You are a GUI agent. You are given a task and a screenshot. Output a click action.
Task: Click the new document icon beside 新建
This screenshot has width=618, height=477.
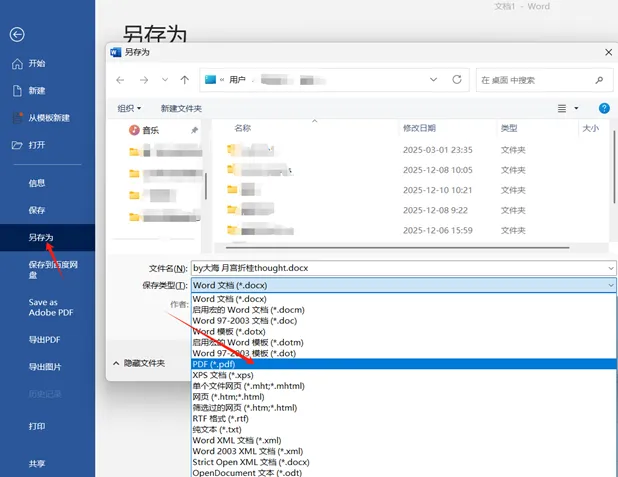[17, 91]
